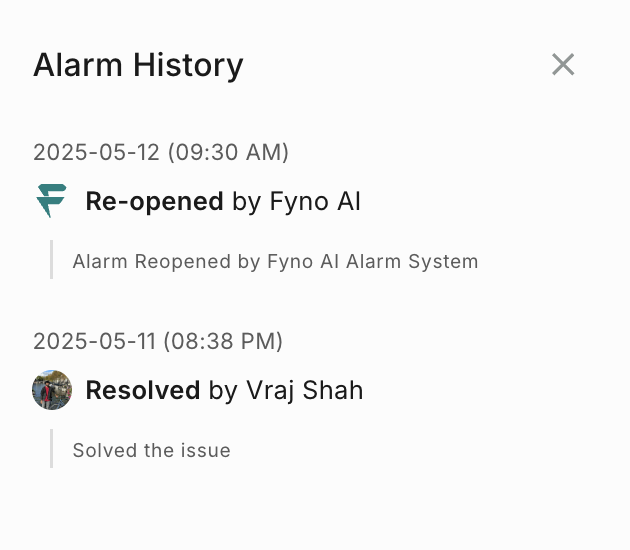Select the Alarm Reopened note text
Viewport: 630px width, 550px height.
click(x=275, y=262)
